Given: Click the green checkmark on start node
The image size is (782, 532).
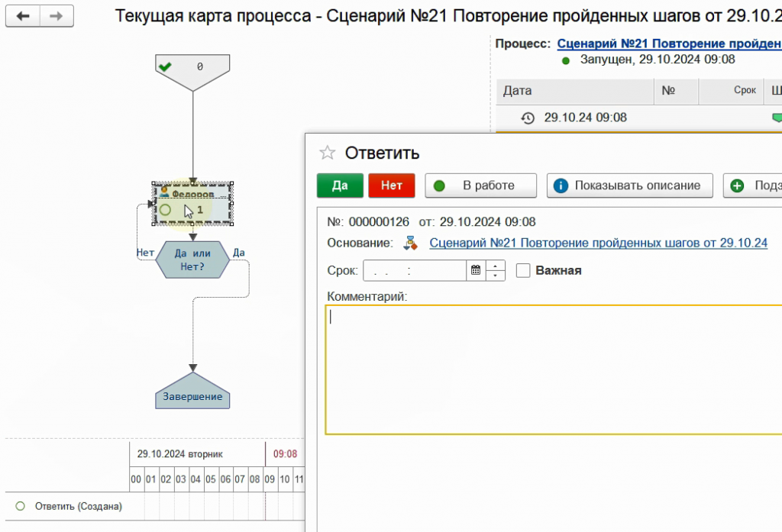Looking at the screenshot, I should tap(164, 66).
